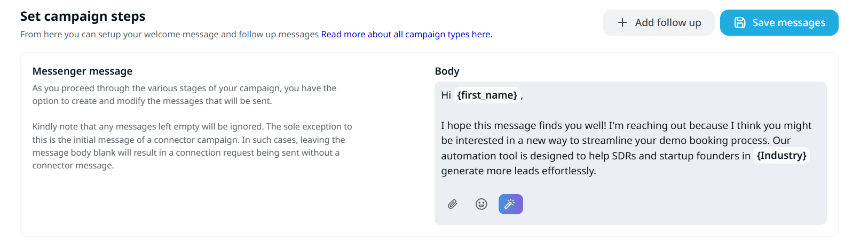Screen dimensions: 868x242
Task: Click the line ending "generate more leads effortlessly"
Action: [518, 171]
